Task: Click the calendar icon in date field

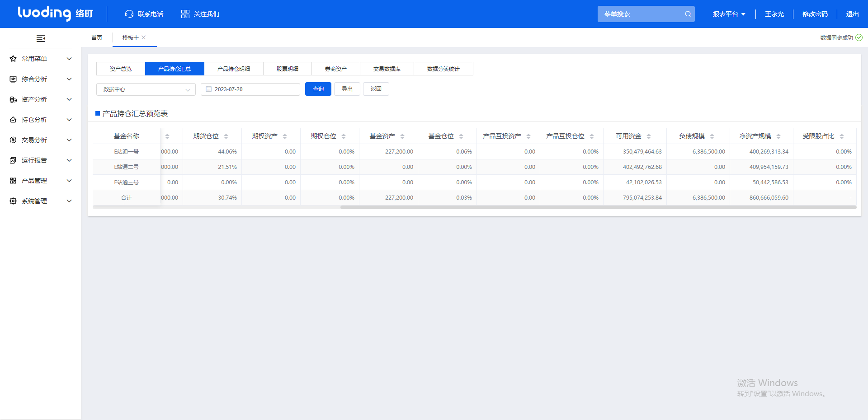Action: (209, 89)
